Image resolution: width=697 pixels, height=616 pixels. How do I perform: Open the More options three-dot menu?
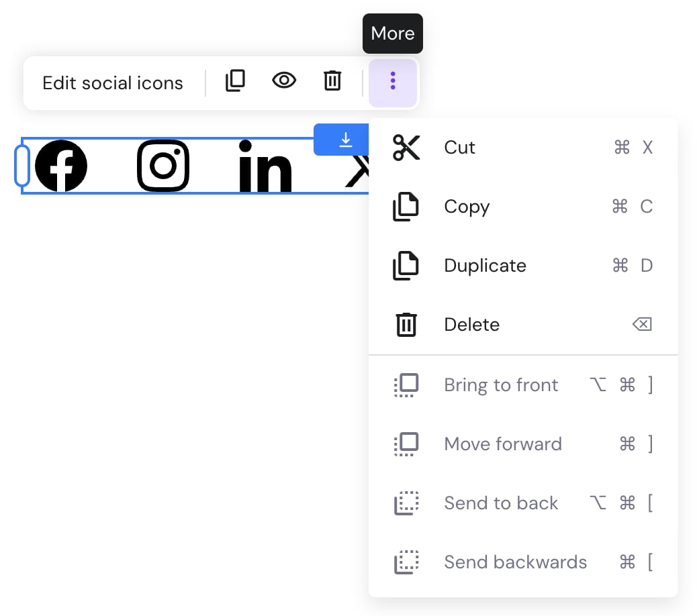pos(392,82)
